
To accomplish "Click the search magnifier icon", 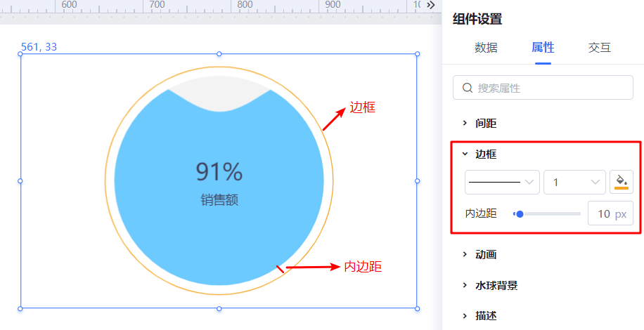I will [468, 88].
